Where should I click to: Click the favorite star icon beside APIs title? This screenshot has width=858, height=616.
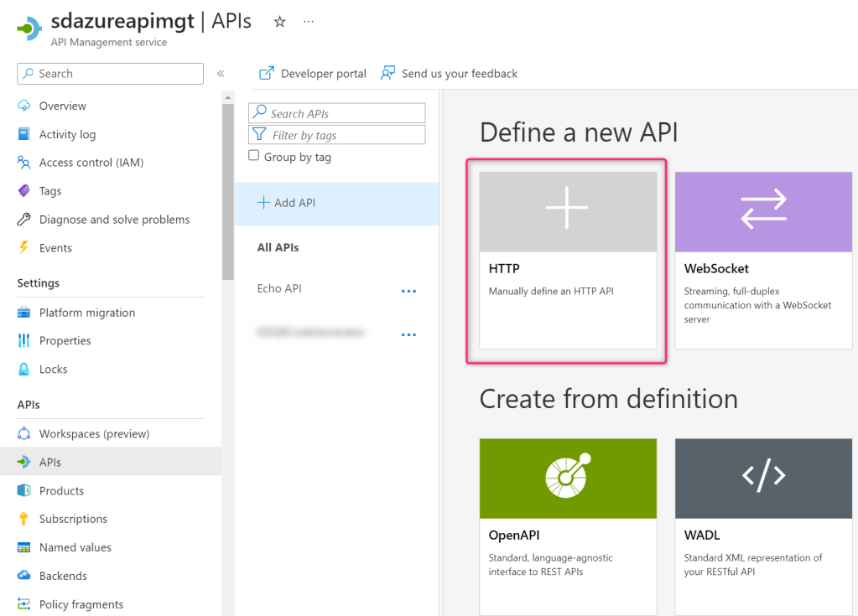(280, 22)
